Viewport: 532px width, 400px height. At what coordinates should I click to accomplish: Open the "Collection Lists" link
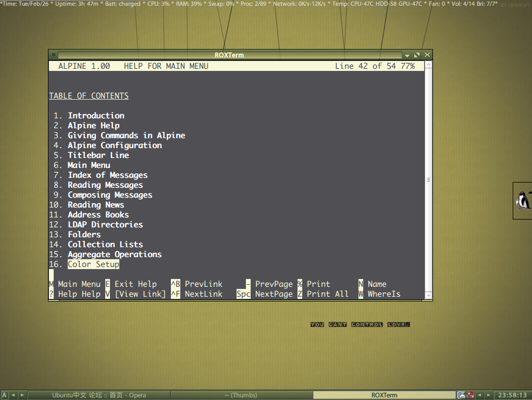tap(105, 245)
